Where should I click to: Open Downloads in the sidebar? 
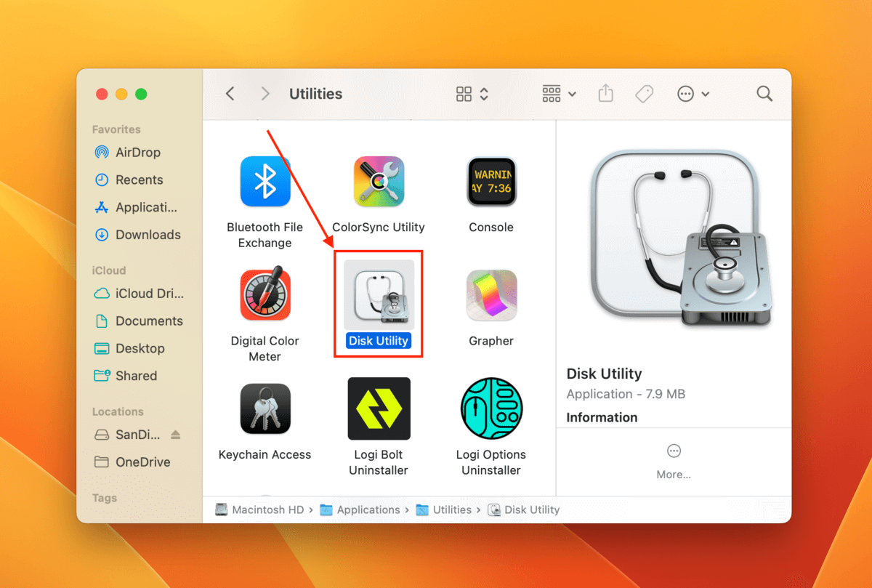(x=138, y=235)
